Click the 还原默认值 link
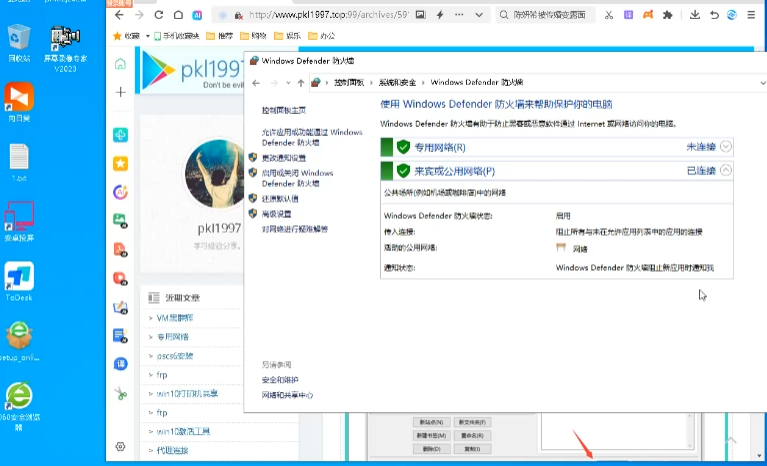 (x=280, y=199)
